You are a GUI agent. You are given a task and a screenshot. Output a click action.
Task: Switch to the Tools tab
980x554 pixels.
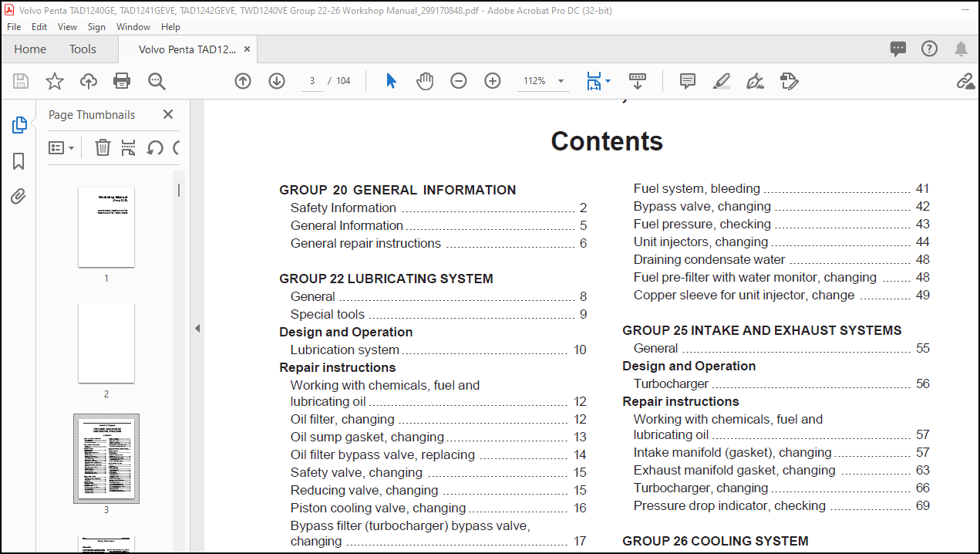click(x=83, y=49)
